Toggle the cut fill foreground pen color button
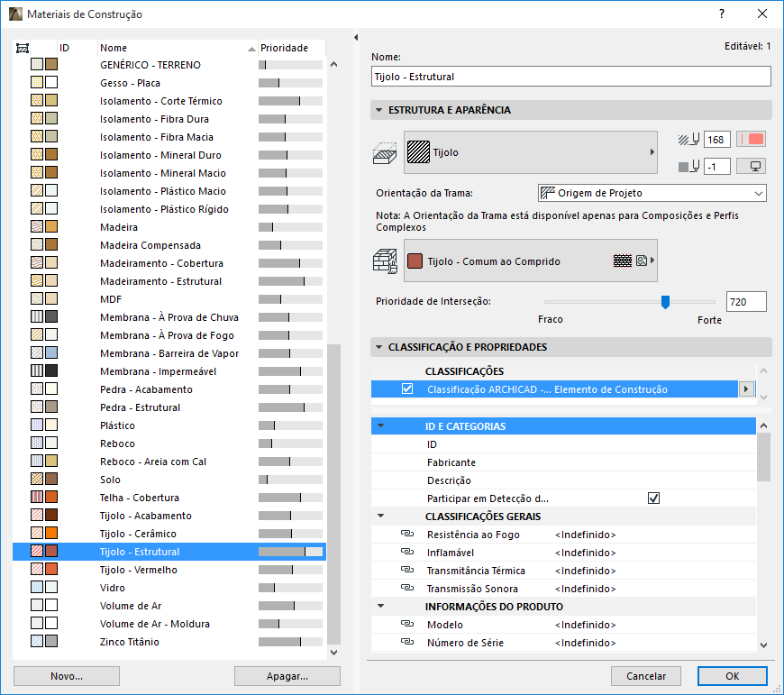 751,140
